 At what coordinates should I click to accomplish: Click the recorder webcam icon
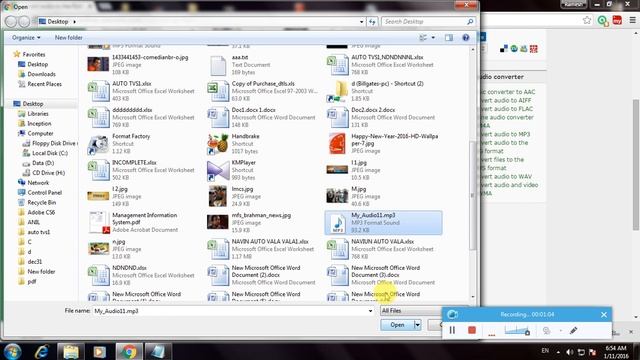tap(547, 331)
